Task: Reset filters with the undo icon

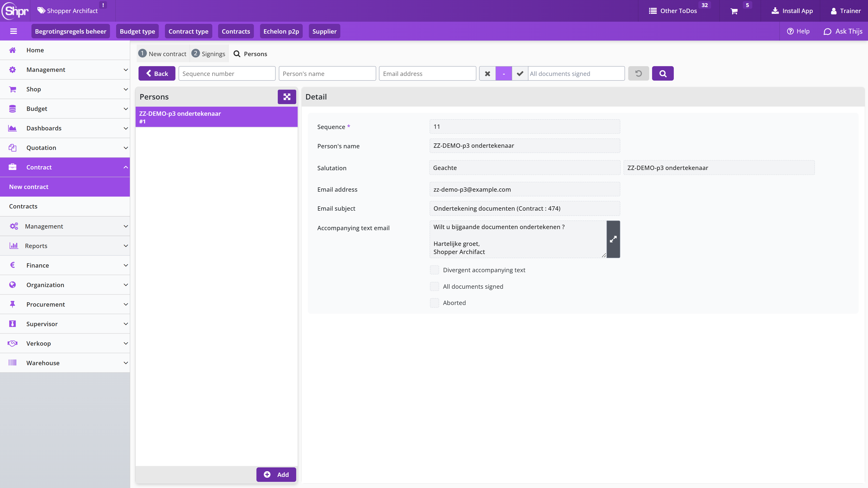Action: coord(638,73)
